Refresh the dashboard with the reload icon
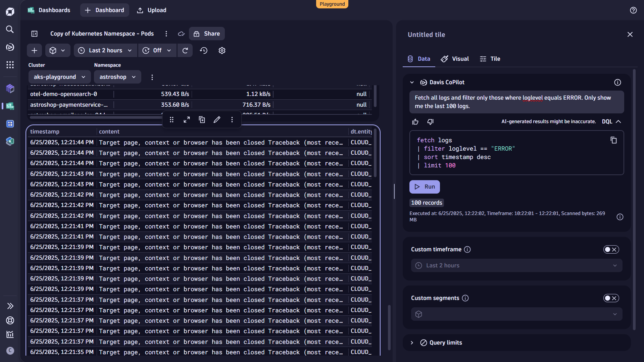The width and height of the screenshot is (644, 362). pyautogui.click(x=185, y=50)
